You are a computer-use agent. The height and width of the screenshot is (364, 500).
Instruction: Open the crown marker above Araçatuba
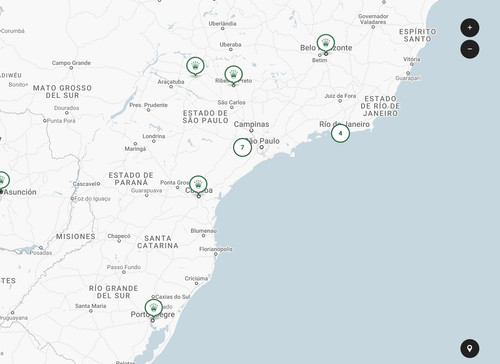tap(195, 66)
